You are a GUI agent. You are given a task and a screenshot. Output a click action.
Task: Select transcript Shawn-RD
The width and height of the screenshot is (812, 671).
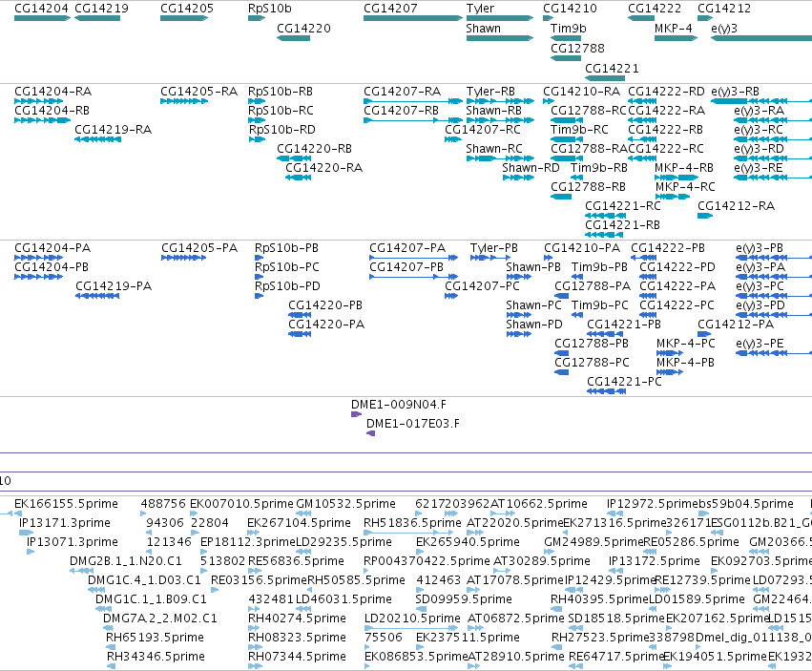coord(531,168)
